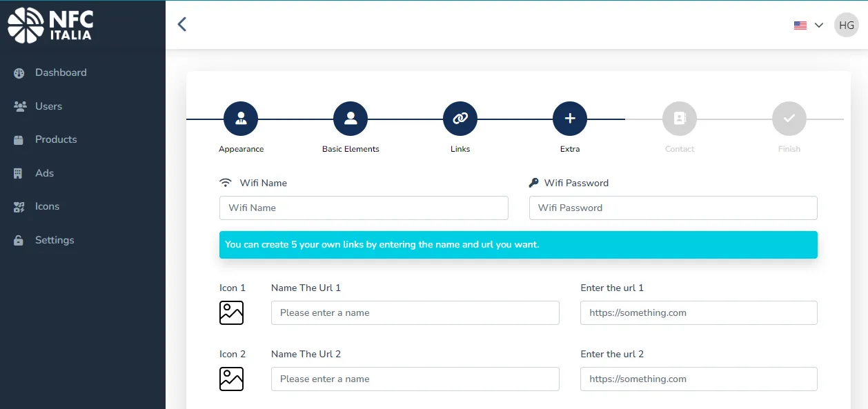Screen dimensions: 868x409
Task: Open Settings from the sidebar
Action: (55, 240)
